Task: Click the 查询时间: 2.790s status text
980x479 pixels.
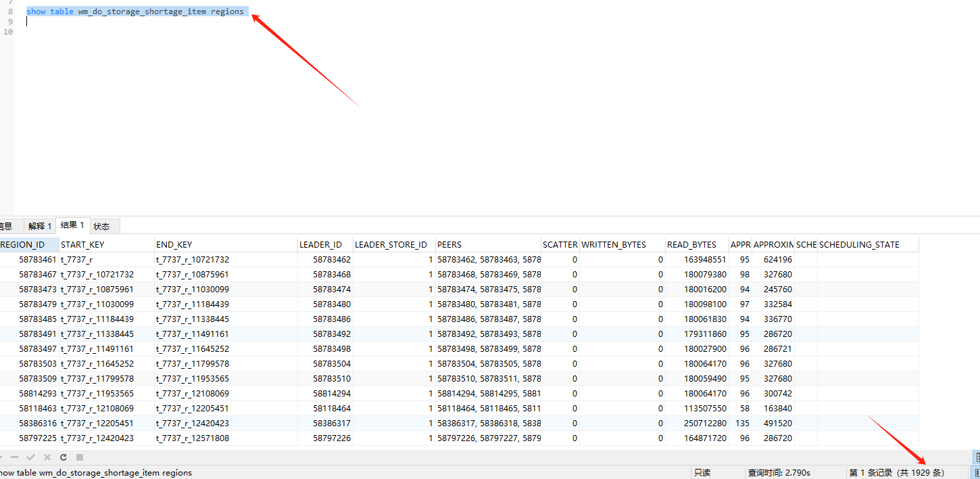Action: [x=779, y=472]
